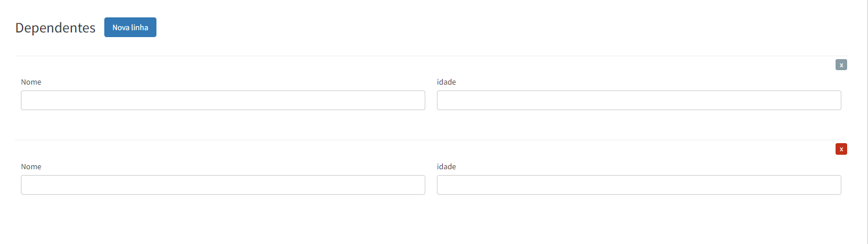Click the Nova linha button
Image resolution: width=868 pixels, height=244 pixels.
pos(130,27)
